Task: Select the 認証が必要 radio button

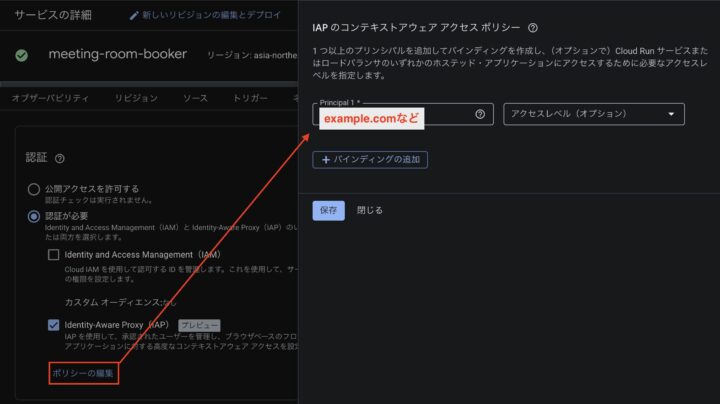Action: tap(34, 215)
